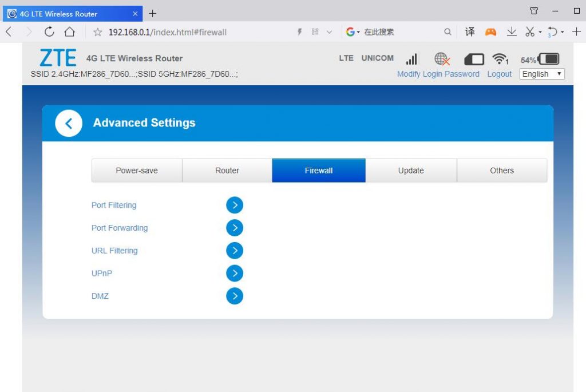Image resolution: width=586 pixels, height=392 pixels.
Task: Click the Modify Login Password link
Action: click(x=438, y=74)
